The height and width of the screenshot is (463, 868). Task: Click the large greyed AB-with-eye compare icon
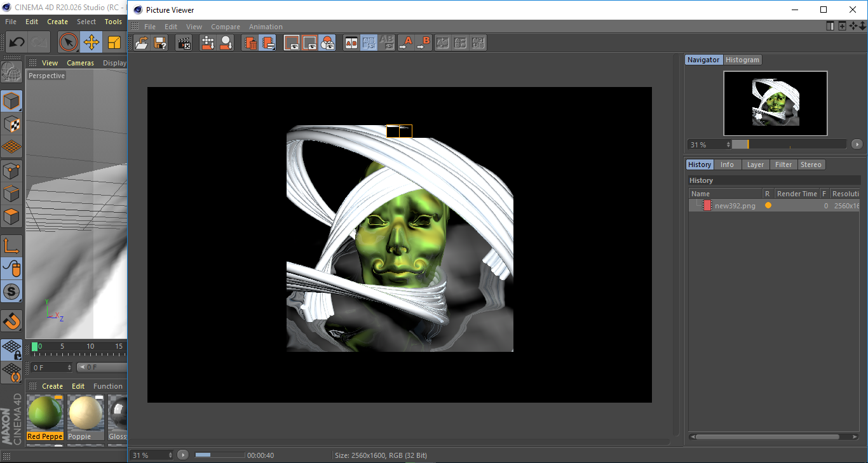click(386, 43)
